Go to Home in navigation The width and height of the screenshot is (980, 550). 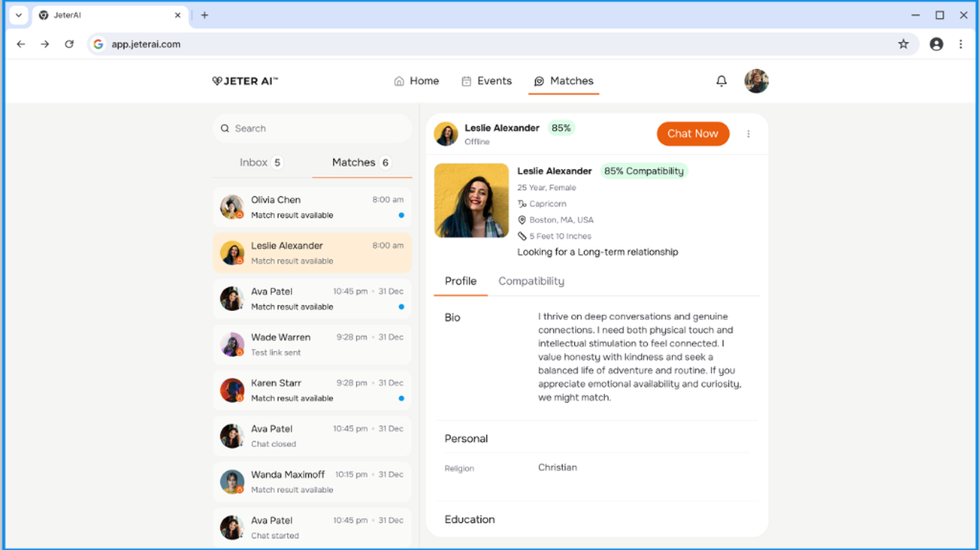pyautogui.click(x=416, y=81)
